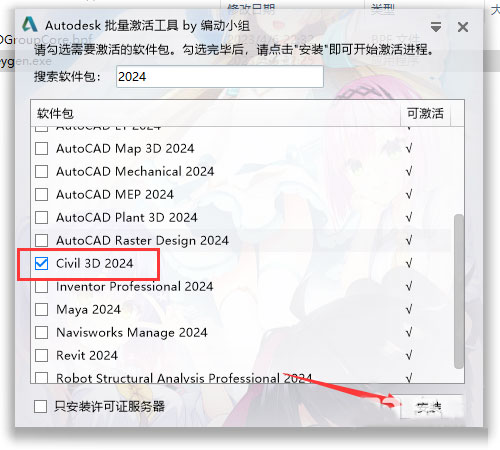Click the install button at bottom right
This screenshot has height=450, width=500.
pos(431,406)
